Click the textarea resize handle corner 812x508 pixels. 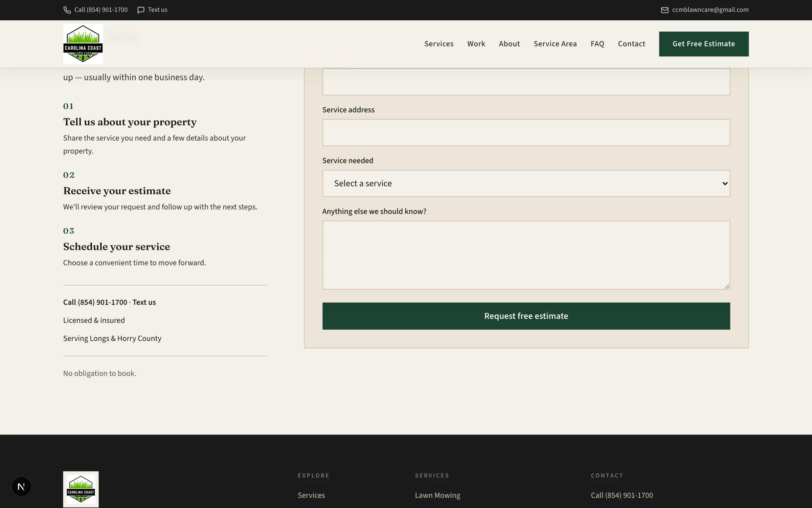coord(727,287)
